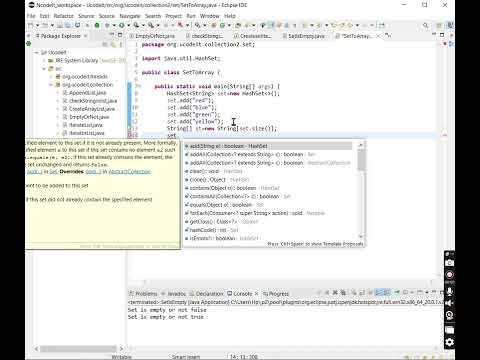480x360 pixels.
Task: Open the Window menu
Action: click(210, 16)
